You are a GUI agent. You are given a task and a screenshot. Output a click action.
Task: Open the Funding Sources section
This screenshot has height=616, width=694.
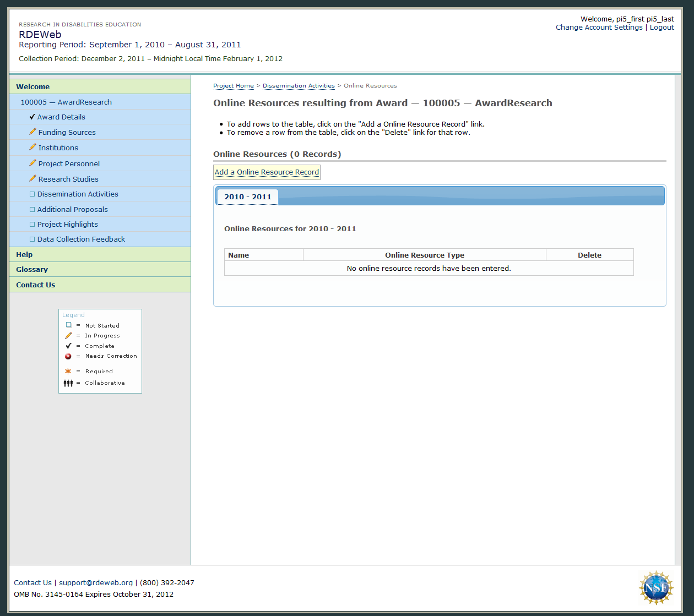point(67,132)
